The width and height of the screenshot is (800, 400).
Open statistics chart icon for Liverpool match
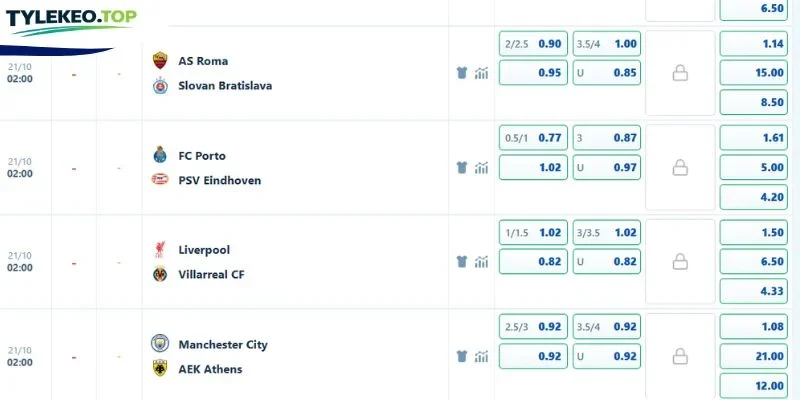click(481, 262)
